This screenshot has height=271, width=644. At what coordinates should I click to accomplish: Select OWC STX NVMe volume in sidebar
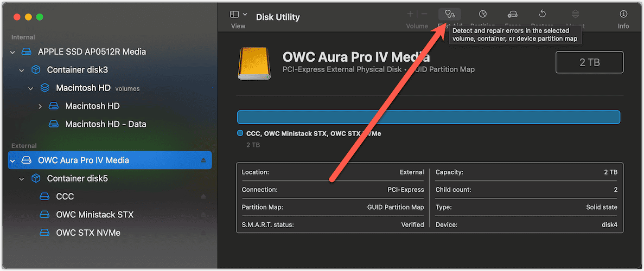(88, 233)
